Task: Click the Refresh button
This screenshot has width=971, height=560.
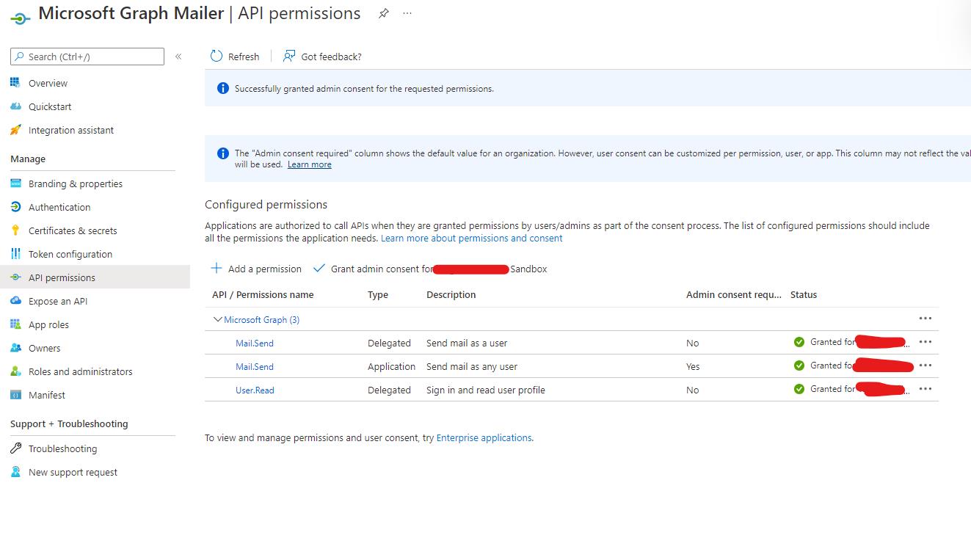Action: (235, 57)
